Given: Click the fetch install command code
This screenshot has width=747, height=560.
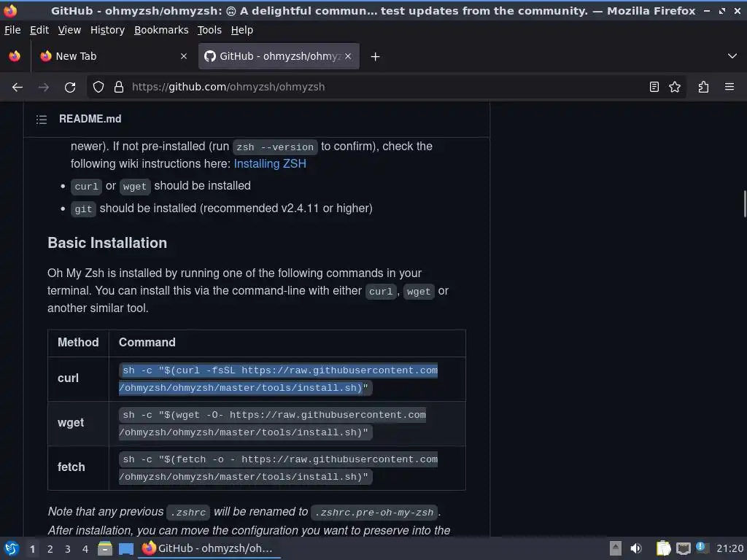Looking at the screenshot, I should [278, 468].
